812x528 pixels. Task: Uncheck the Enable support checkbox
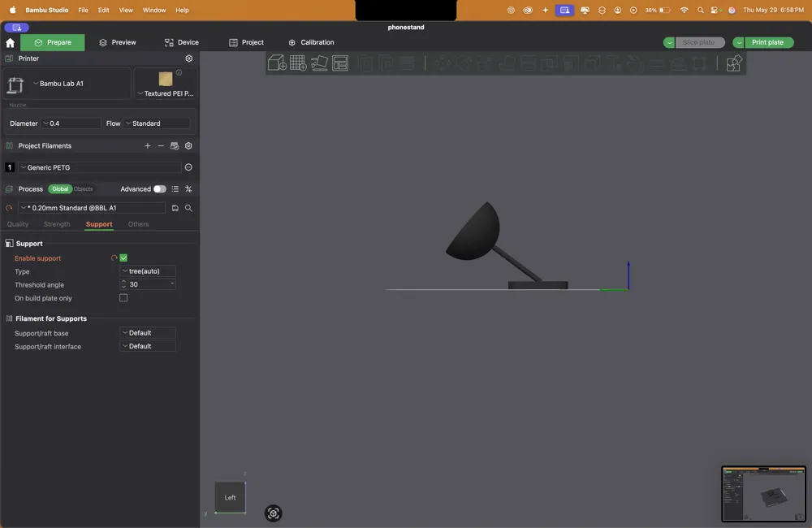click(123, 258)
